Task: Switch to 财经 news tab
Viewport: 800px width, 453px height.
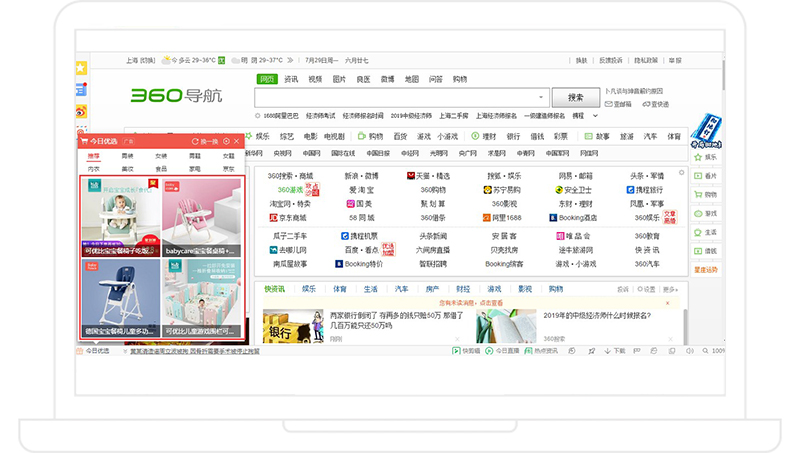Action: [463, 289]
